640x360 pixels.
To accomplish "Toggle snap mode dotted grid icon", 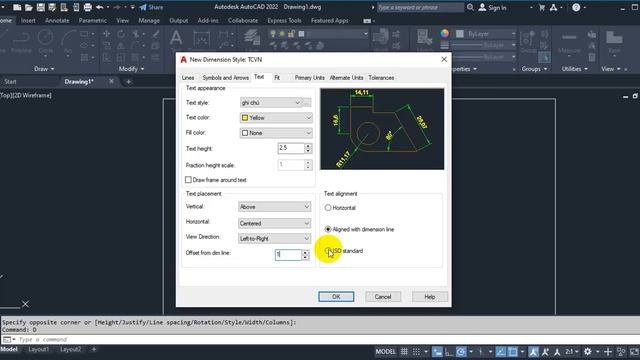I will 416,351.
